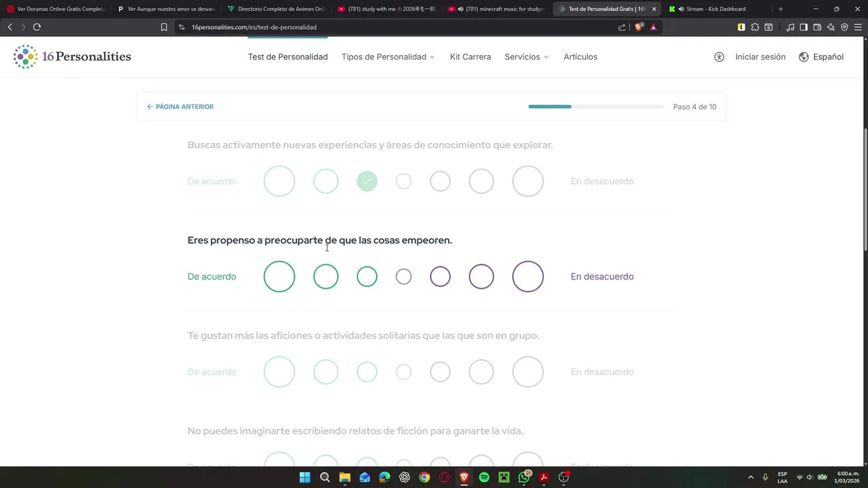Reload the page
The width and height of the screenshot is (868, 488).
[x=37, y=27]
